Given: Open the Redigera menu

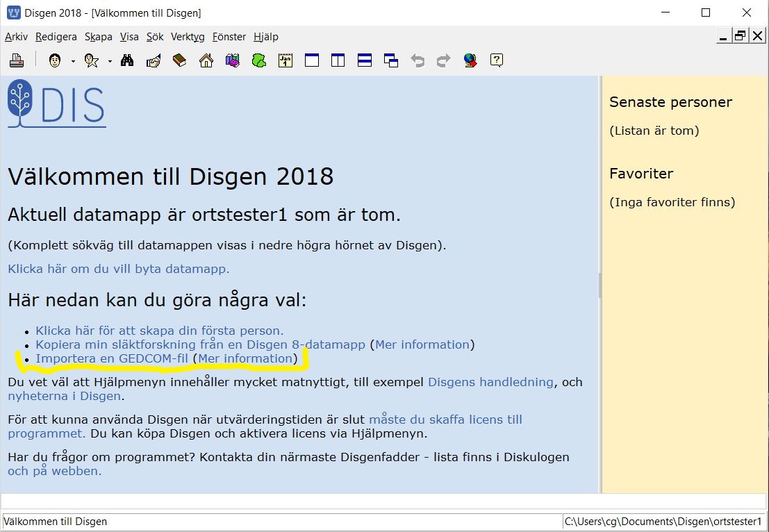Looking at the screenshot, I should pyautogui.click(x=56, y=37).
